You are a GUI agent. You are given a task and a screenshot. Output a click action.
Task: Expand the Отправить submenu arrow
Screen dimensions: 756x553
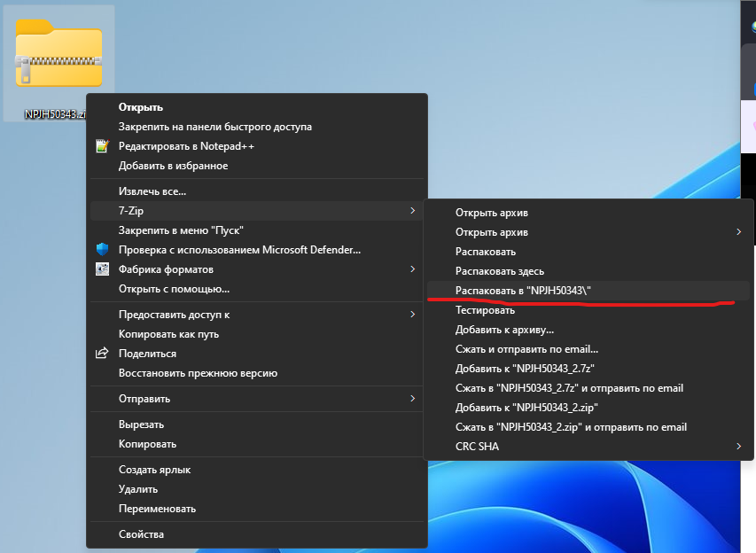pyautogui.click(x=412, y=399)
